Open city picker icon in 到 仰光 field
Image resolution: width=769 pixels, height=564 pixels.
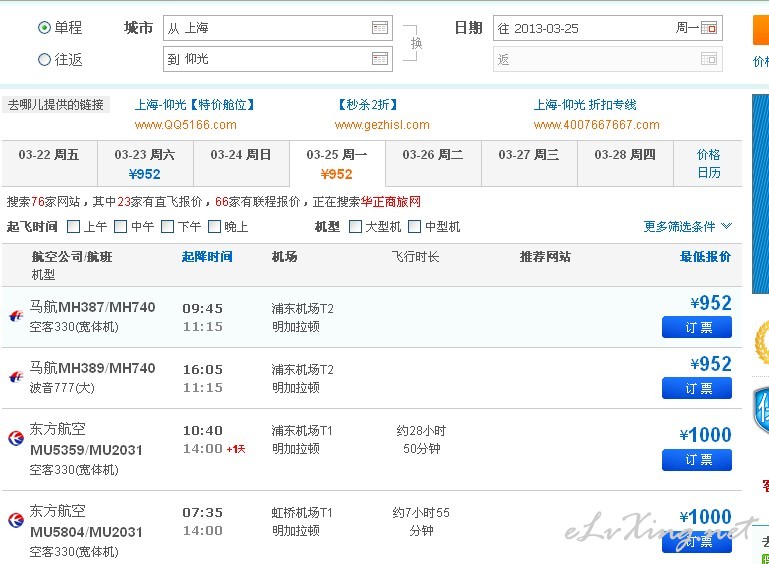click(380, 59)
